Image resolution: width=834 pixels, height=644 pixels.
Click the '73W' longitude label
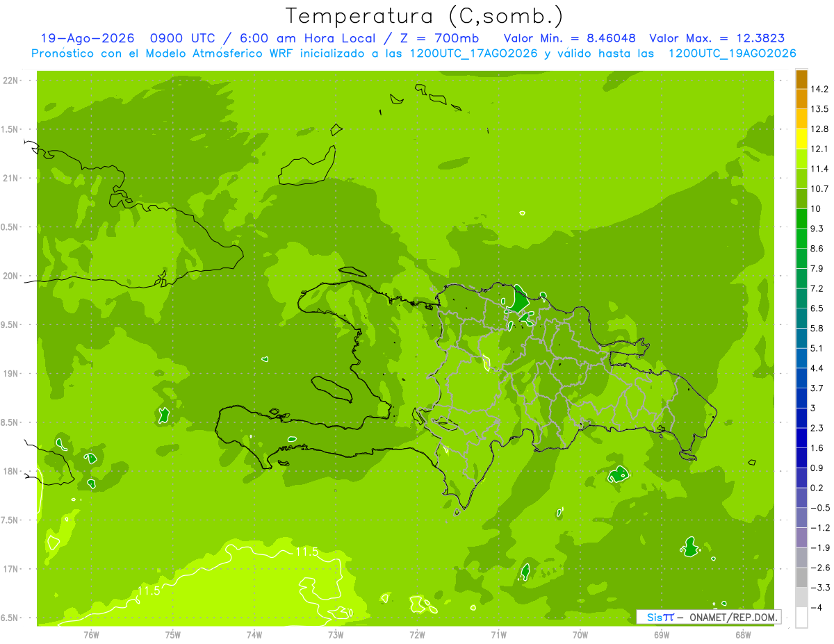tap(336, 634)
